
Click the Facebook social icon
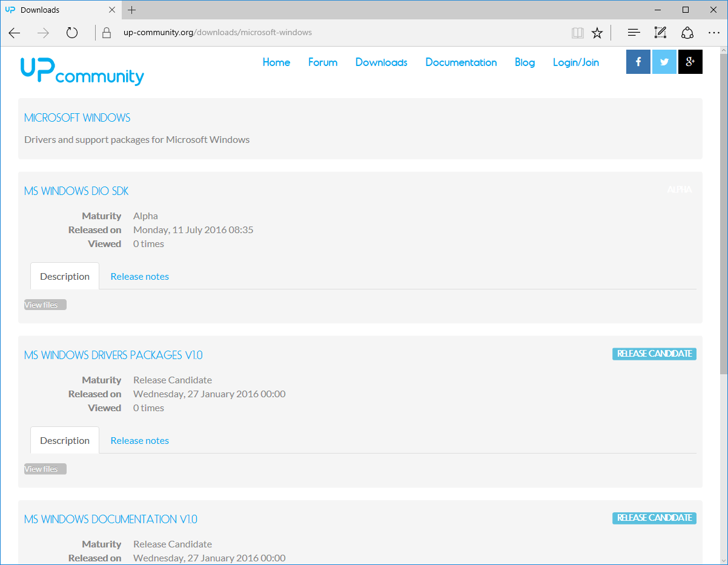(638, 62)
